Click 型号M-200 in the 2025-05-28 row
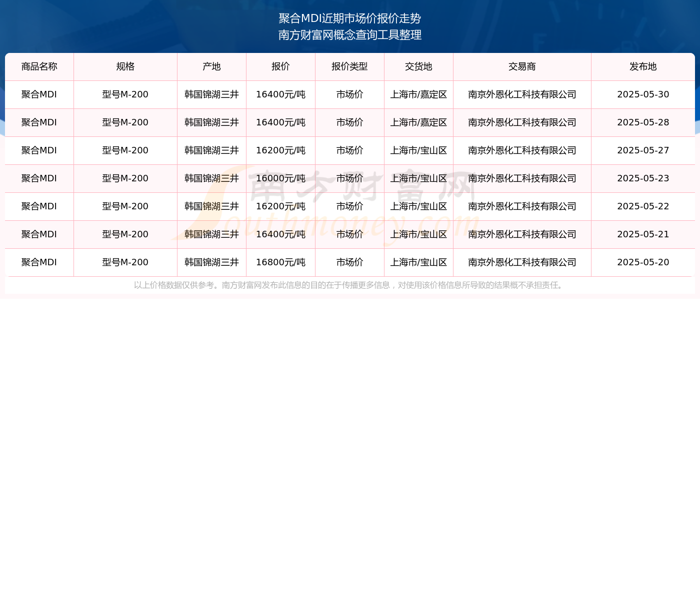The width and height of the screenshot is (700, 602). click(x=125, y=122)
